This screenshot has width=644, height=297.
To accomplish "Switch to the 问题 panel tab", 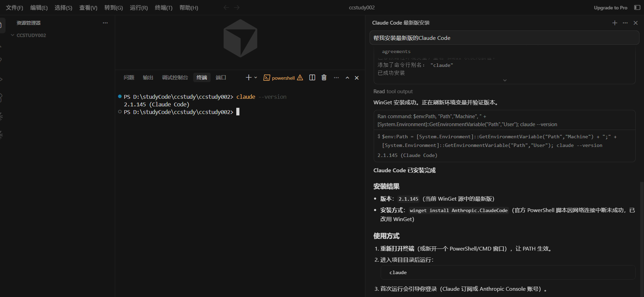I will 129,78.
